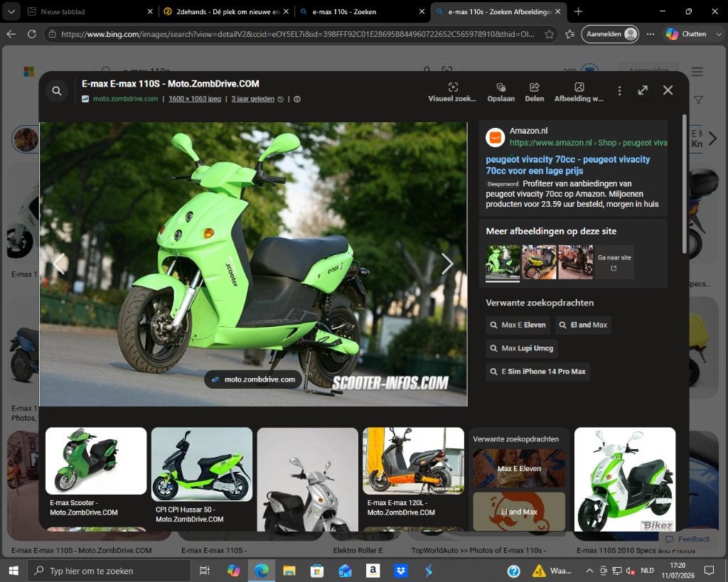The width and height of the screenshot is (728, 582).
Task: Open Dropbox from taskbar
Action: coord(401,571)
